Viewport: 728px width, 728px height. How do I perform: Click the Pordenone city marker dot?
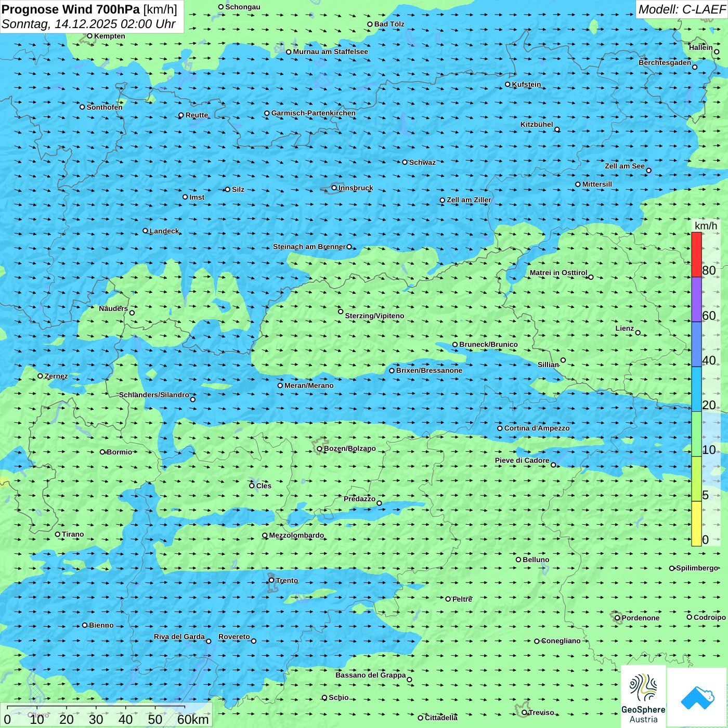pyautogui.click(x=618, y=618)
